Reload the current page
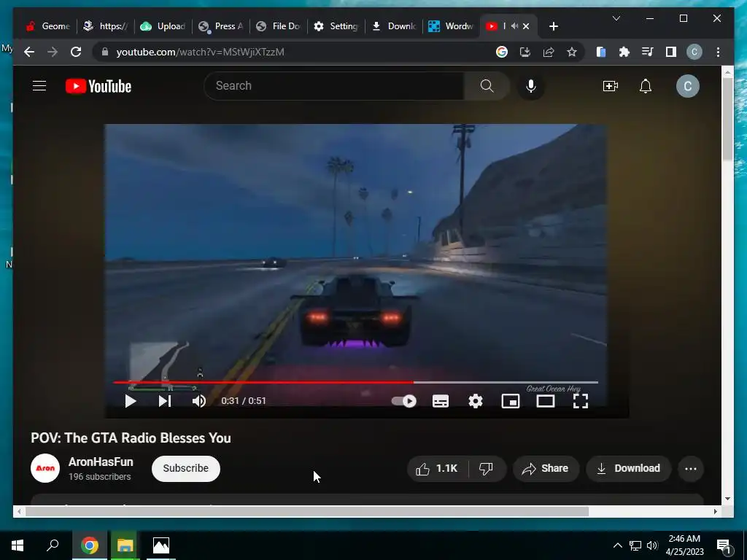This screenshot has width=747, height=560. [x=76, y=52]
